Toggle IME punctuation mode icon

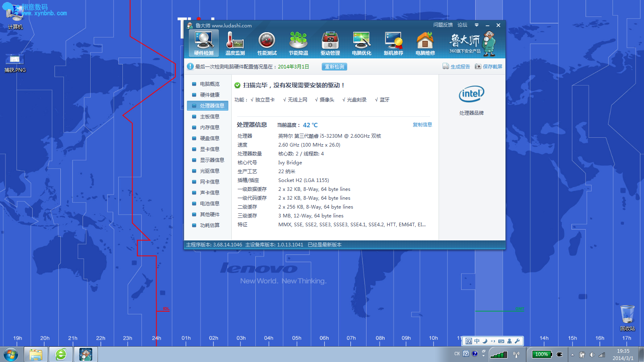(493, 341)
